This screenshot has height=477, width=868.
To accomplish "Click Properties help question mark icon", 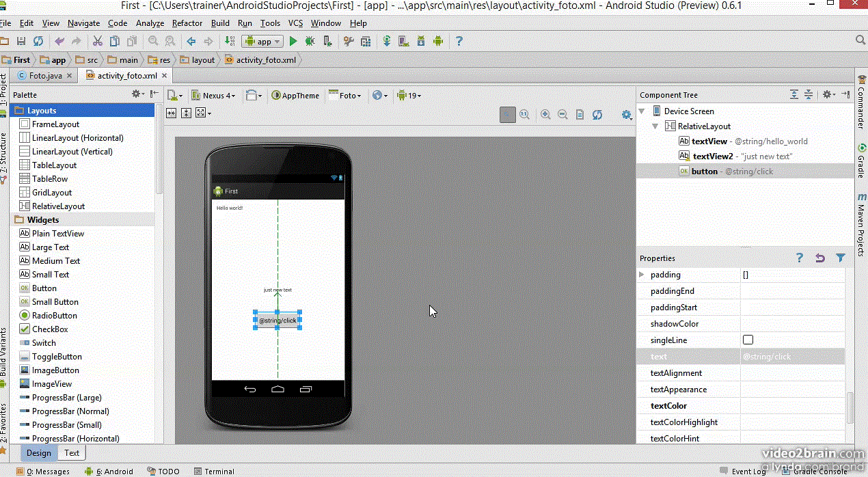I will [x=800, y=258].
